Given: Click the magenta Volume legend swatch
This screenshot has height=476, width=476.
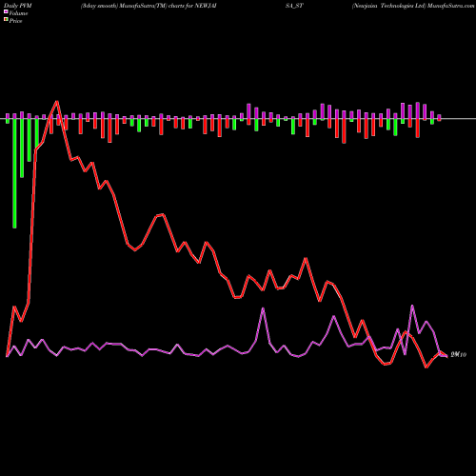Looking at the screenshot, I should [6, 12].
